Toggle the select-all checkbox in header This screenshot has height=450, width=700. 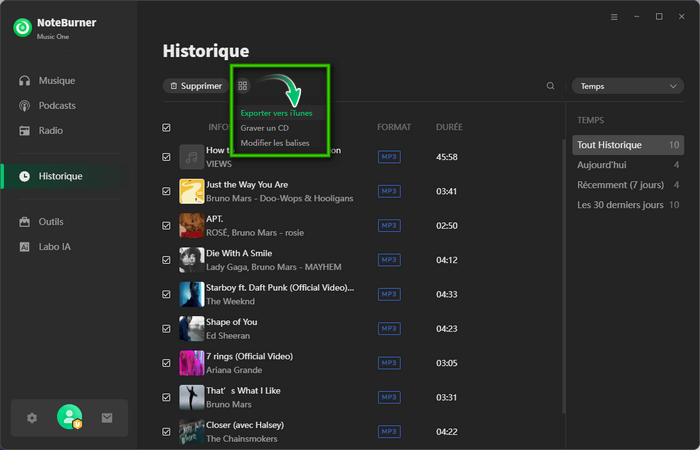click(x=166, y=127)
